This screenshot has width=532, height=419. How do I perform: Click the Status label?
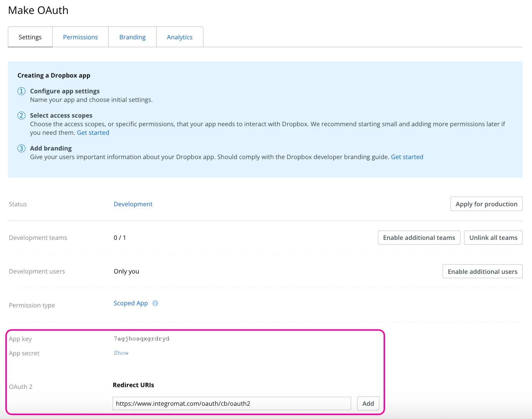[x=18, y=204]
